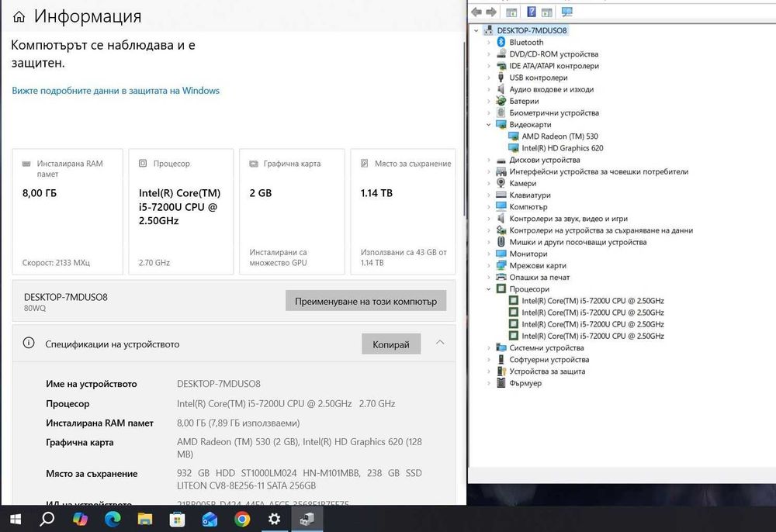Screen dimensions: 776x532
Task: Click the model text 80WQ
Action: pos(35,308)
